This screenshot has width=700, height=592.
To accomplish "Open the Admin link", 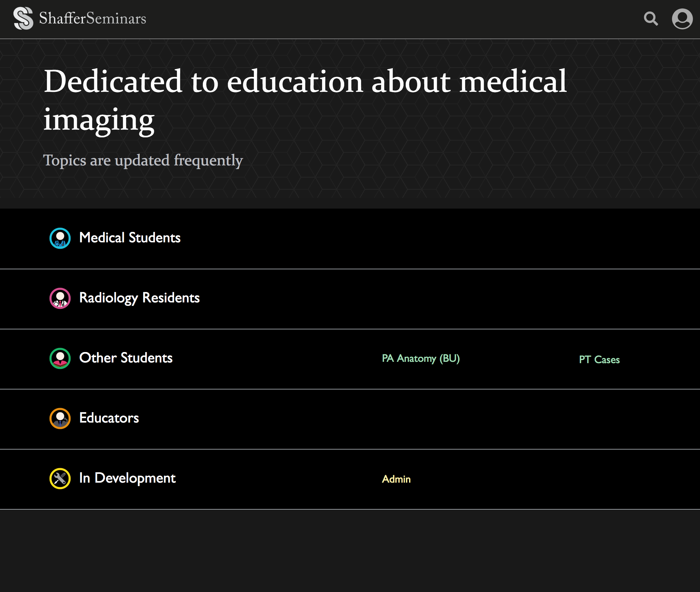I will click(396, 479).
